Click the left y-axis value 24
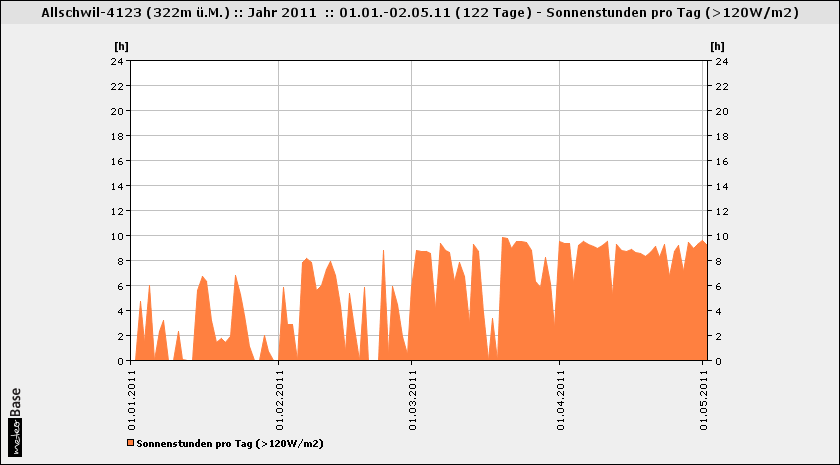 point(118,61)
